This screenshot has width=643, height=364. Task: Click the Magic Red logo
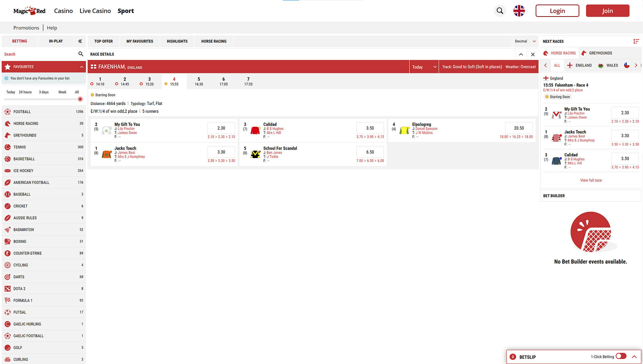pos(29,11)
